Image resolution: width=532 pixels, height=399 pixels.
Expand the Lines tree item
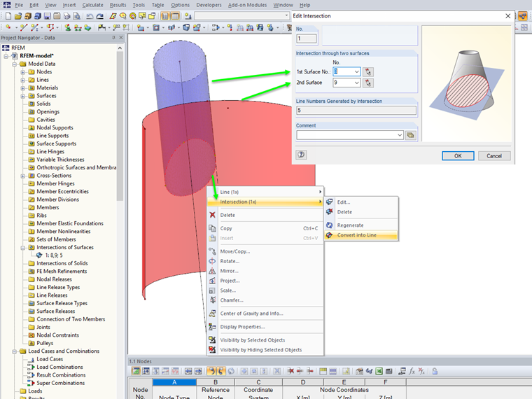(22, 80)
